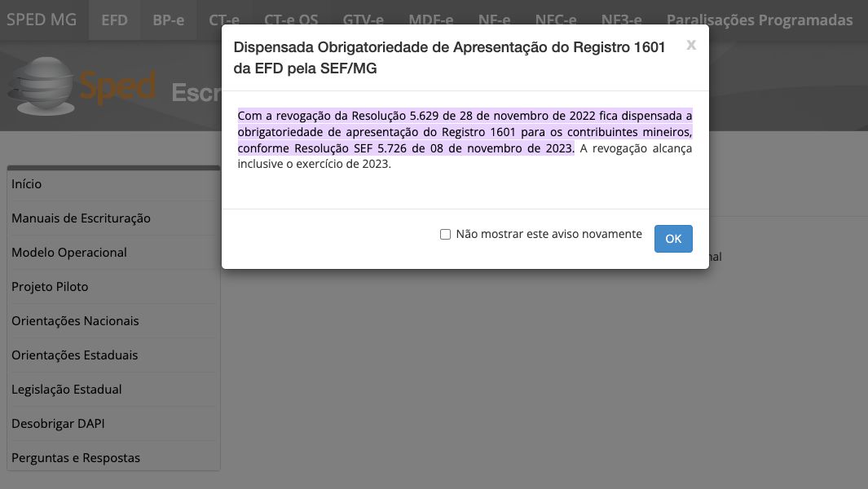Viewport: 868px width, 489px height.
Task: Go to Legislação Estadual in sidebar
Action: click(x=67, y=390)
